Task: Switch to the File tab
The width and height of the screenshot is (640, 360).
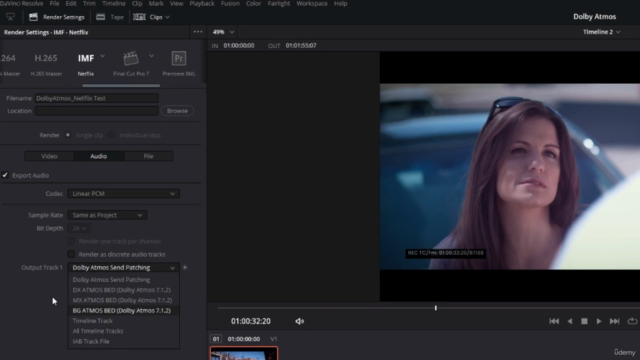Action: pyautogui.click(x=148, y=156)
